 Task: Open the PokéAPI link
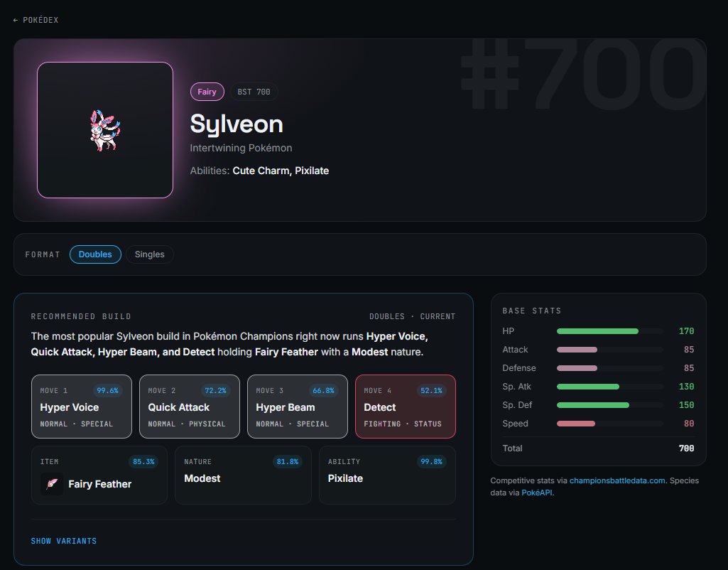tap(537, 493)
